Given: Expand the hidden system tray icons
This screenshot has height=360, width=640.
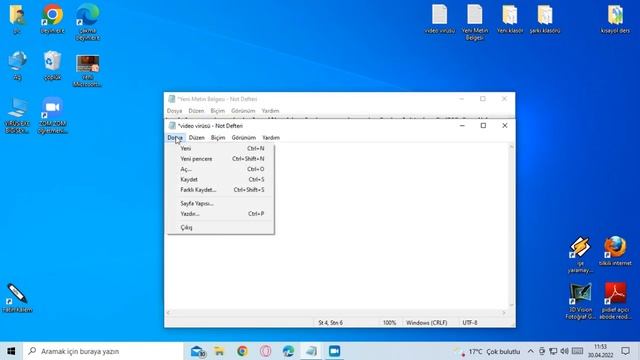Looking at the screenshot, I should point(530,351).
